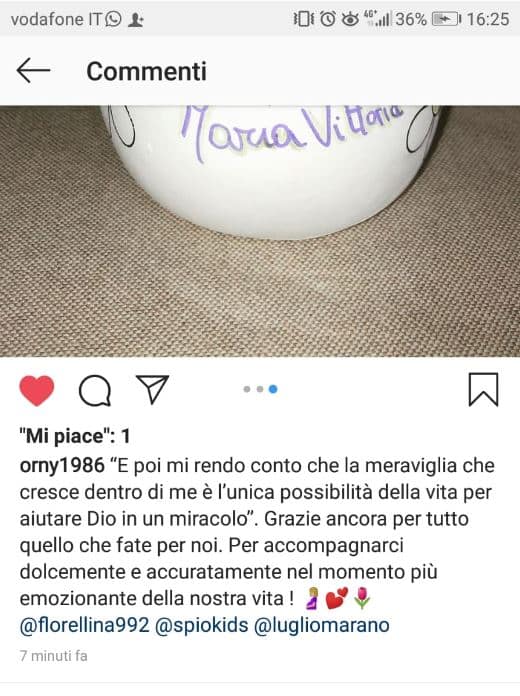520x696 pixels.
Task: Save the post with the bookmark icon
Action: click(x=484, y=390)
